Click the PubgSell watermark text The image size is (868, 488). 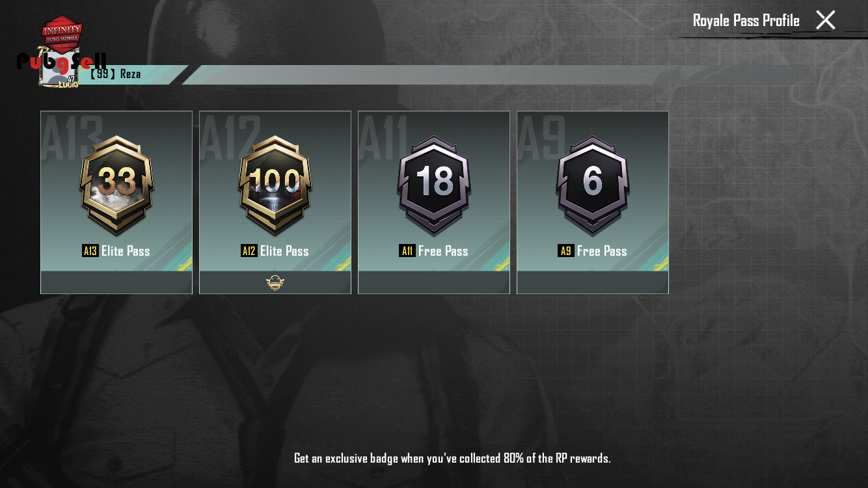(62, 61)
